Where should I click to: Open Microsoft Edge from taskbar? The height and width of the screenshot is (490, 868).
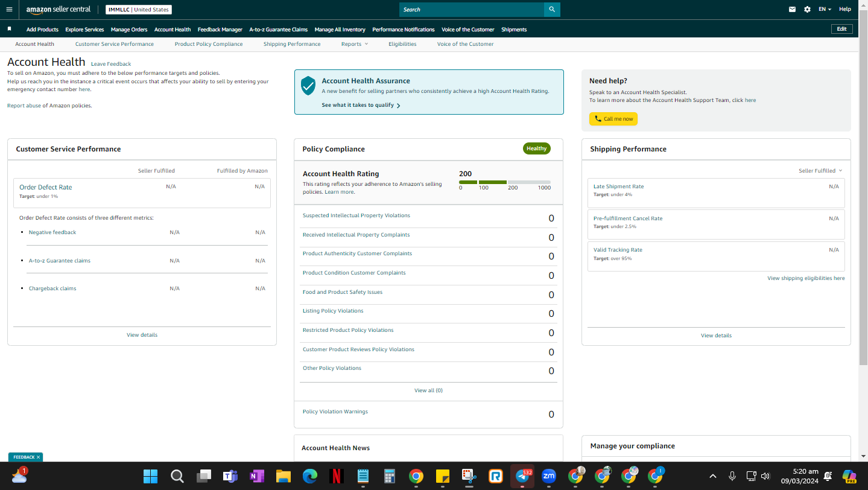coord(309,476)
